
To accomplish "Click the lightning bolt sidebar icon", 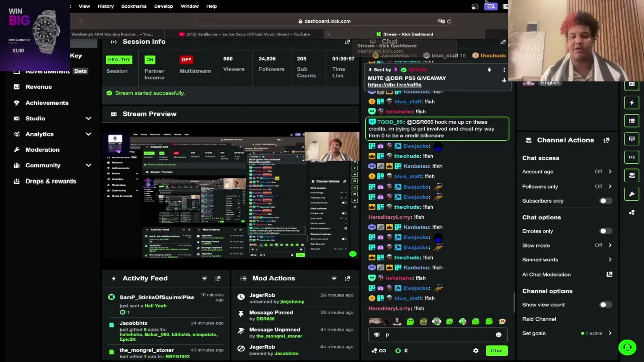I will tap(632, 103).
